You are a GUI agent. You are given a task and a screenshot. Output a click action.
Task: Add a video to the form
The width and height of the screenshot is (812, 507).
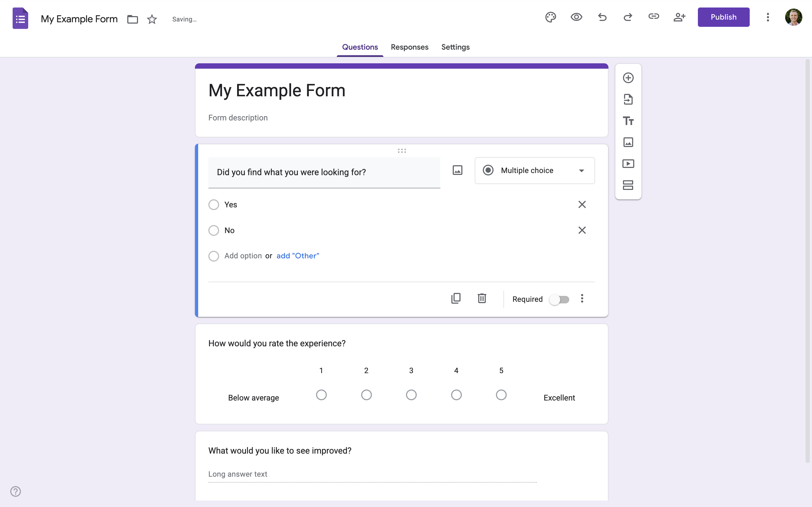pos(628,164)
